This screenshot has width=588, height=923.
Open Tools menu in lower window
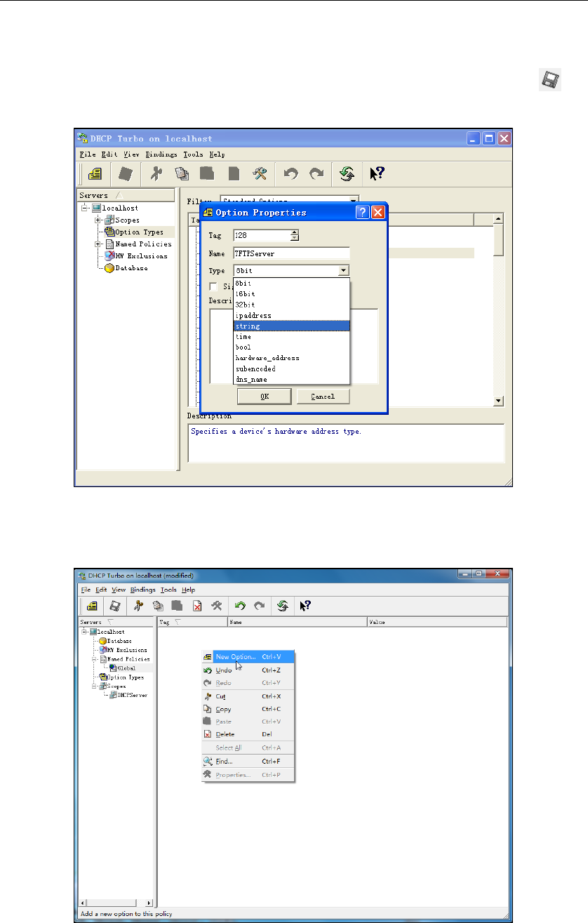click(168, 590)
